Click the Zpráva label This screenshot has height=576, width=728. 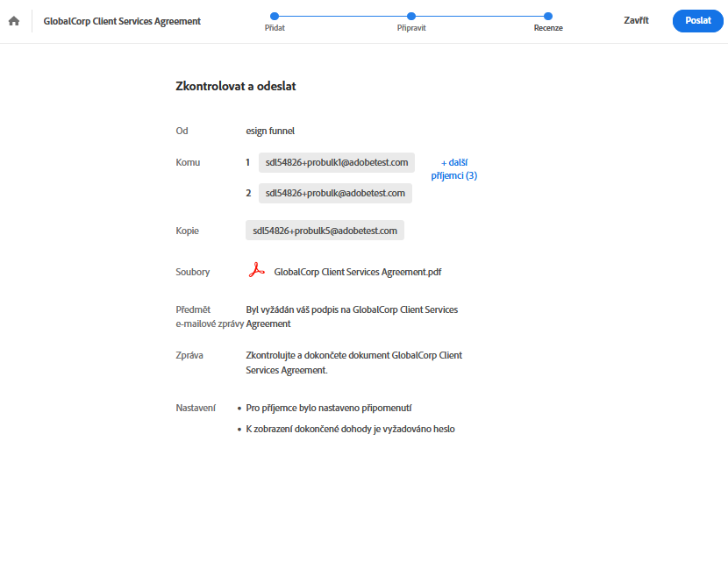point(189,356)
